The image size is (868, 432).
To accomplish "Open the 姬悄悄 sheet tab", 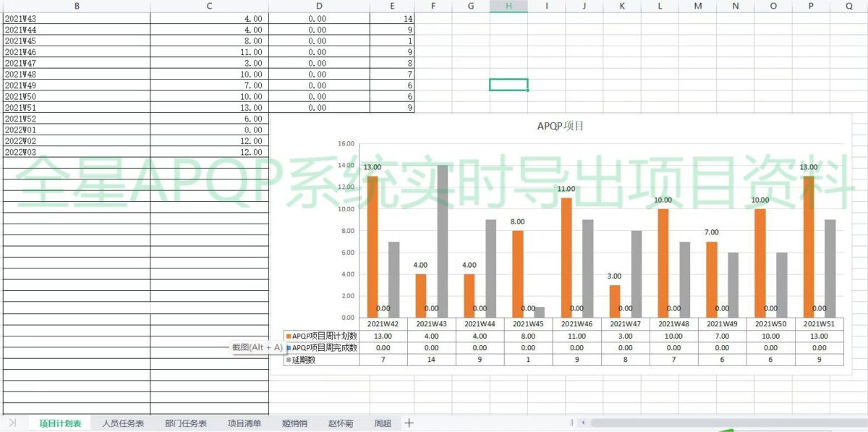I will [x=294, y=423].
